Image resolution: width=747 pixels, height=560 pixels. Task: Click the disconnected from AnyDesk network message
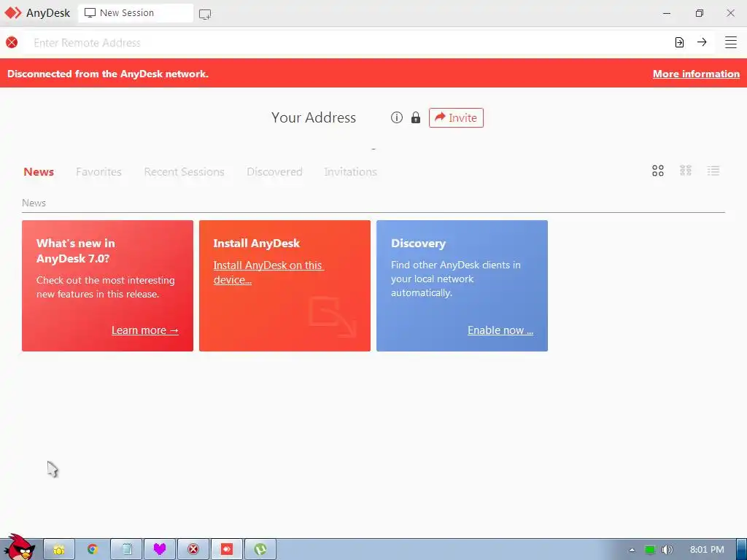pos(108,74)
